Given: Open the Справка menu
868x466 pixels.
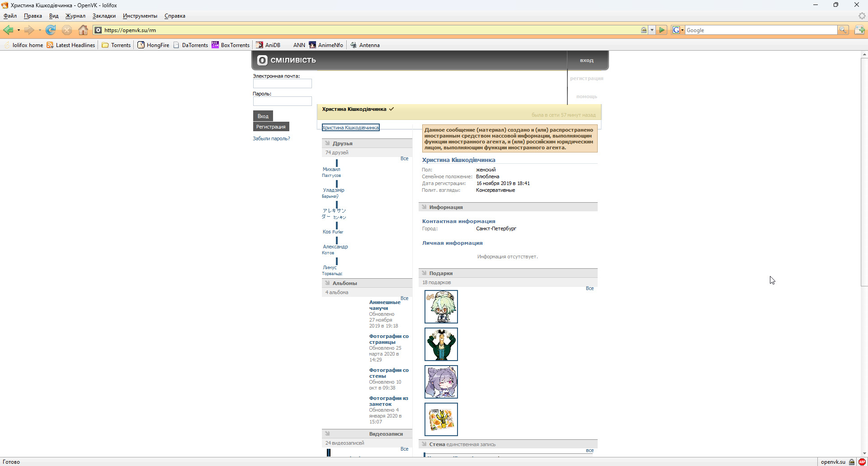Looking at the screenshot, I should click(175, 16).
